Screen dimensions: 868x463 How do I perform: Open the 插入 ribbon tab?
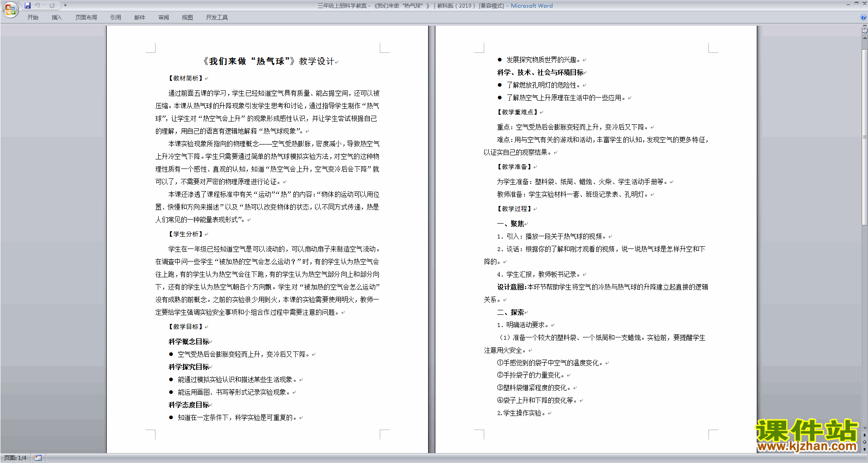click(x=57, y=18)
